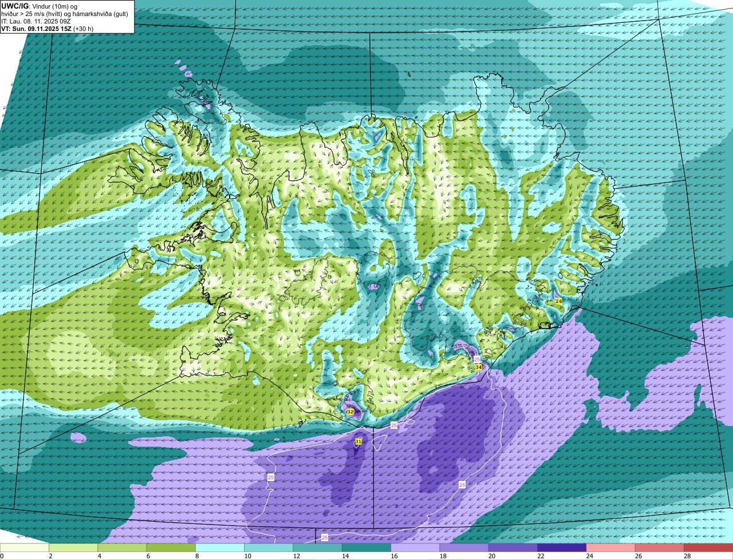This screenshot has width=733, height=560.
Task: Click the yellow max gust marker 32
Action: click(350, 412)
